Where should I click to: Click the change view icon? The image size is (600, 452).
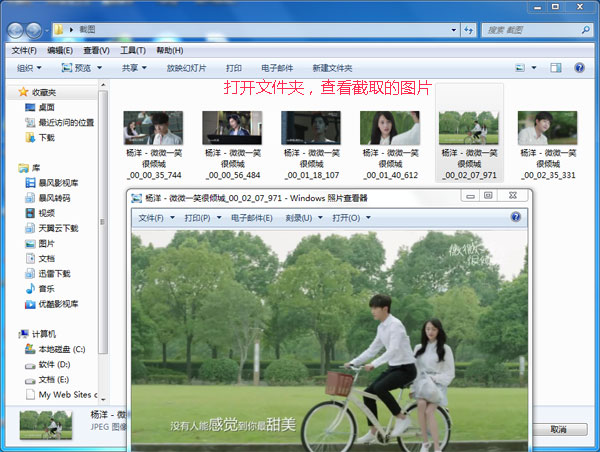coord(520,68)
